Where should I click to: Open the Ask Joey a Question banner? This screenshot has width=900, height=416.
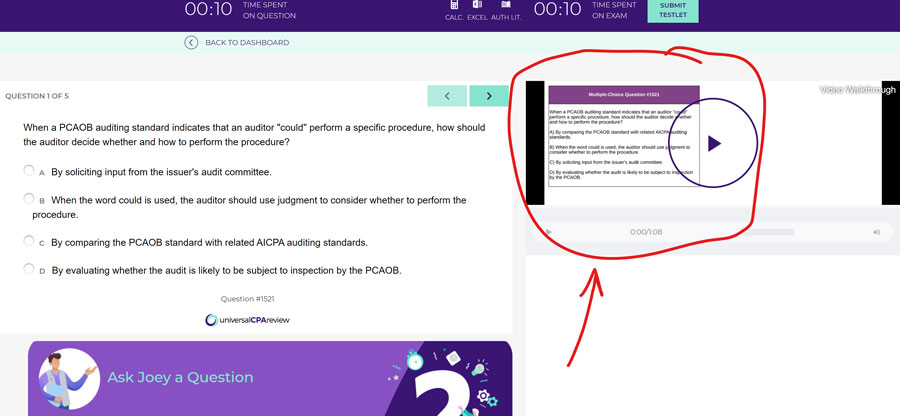180,377
